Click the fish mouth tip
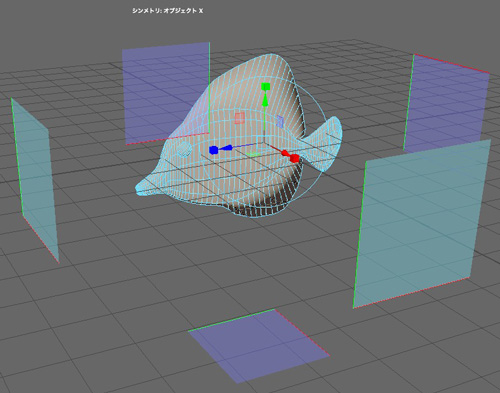The image size is (500, 393). [137, 189]
